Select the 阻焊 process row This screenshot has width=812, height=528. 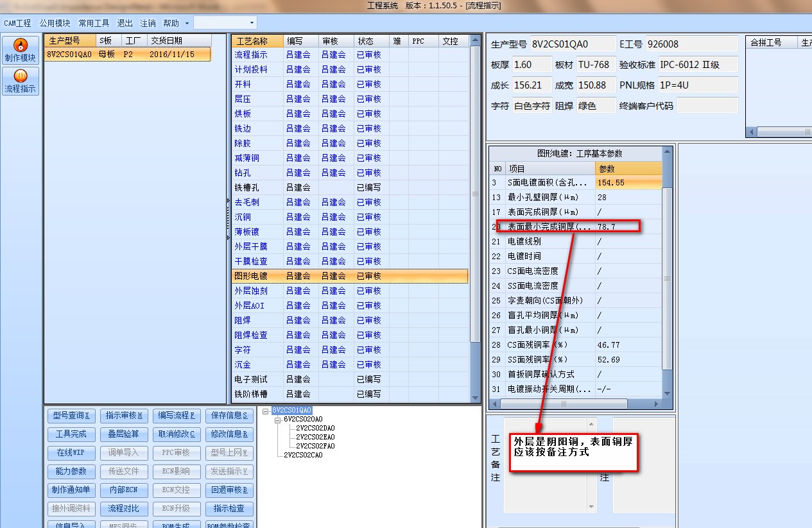click(x=350, y=320)
